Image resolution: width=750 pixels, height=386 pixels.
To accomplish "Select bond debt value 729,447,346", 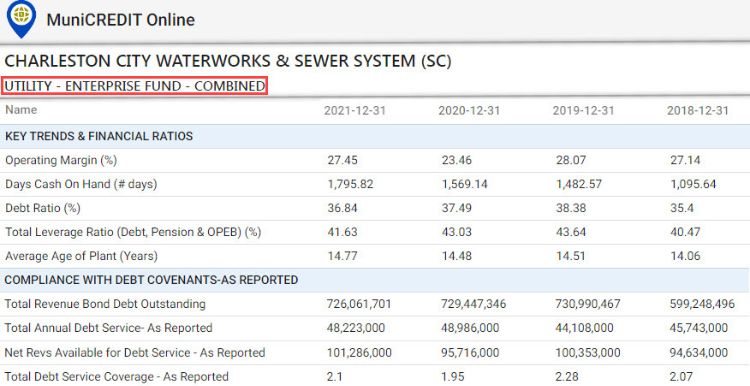I will pos(474,304).
